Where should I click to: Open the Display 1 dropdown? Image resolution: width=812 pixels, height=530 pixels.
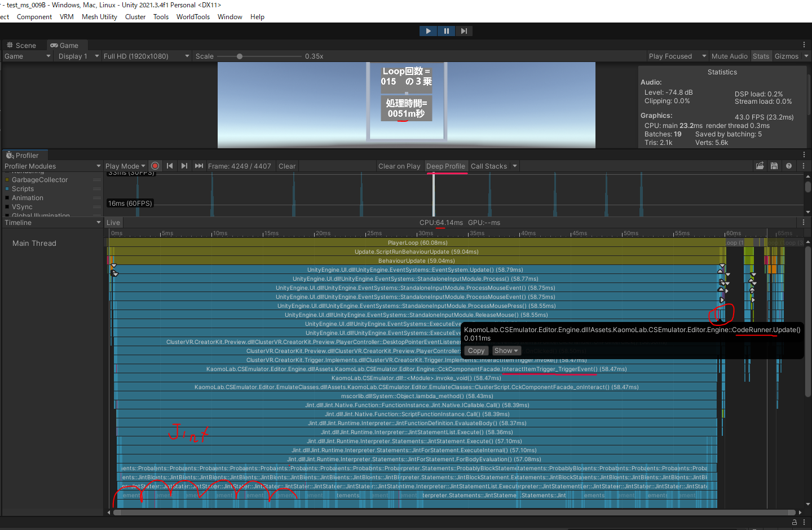point(78,56)
